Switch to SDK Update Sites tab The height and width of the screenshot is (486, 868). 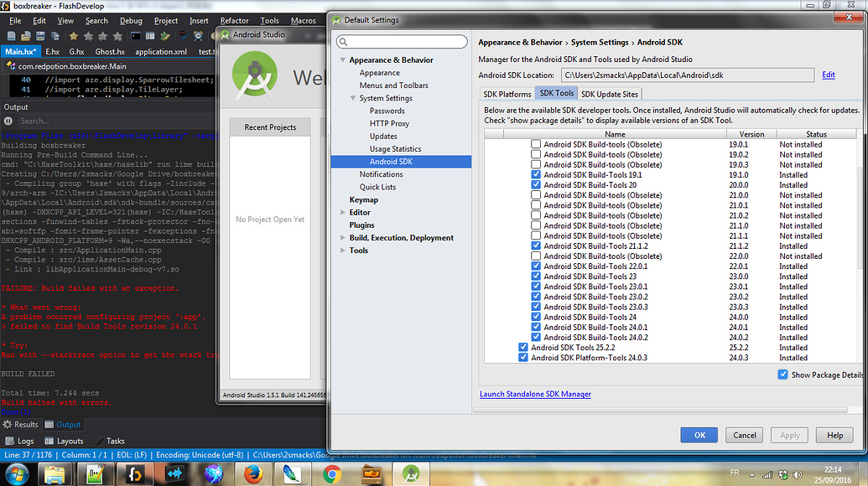tap(610, 94)
